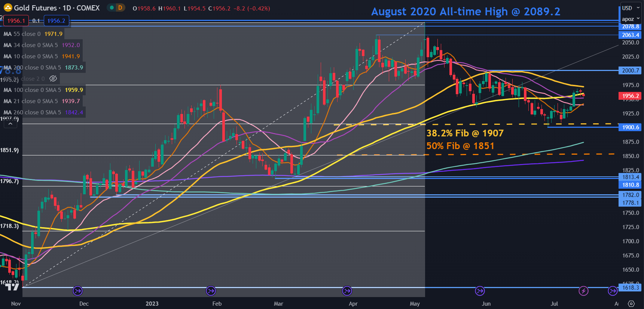
Task: Select the MA 200 close SMA 5 legend
Action: 43,68
